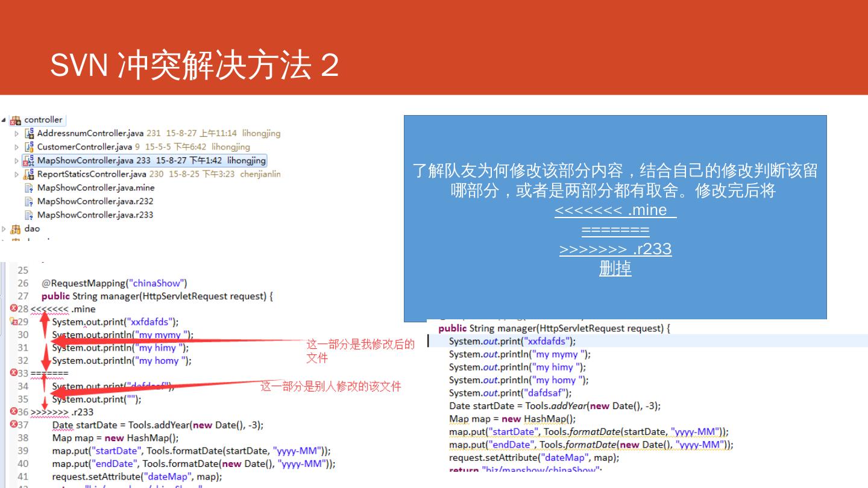868x488 pixels.
Task: Select the 'controller' package label in the tree
Action: point(43,120)
